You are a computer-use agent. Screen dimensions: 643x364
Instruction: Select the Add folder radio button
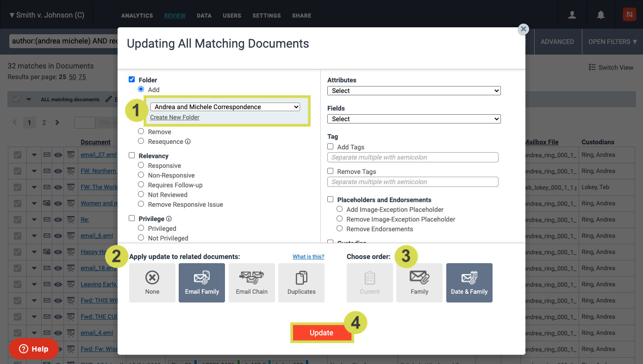141,89
